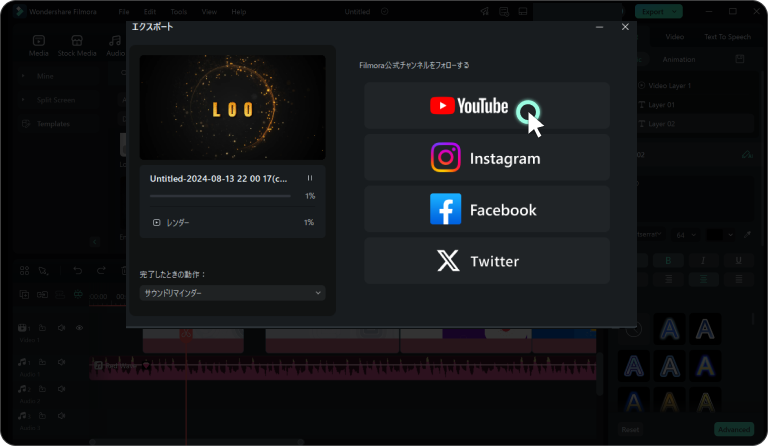The width and height of the screenshot is (768, 446).
Task: Open the font size 64 dropdown
Action: pyautogui.click(x=686, y=235)
